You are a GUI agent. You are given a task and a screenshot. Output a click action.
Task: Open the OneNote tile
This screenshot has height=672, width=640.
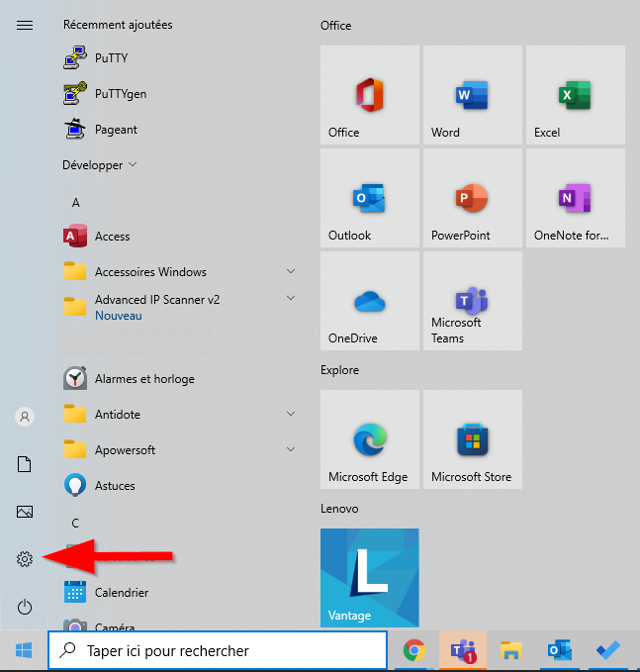(x=576, y=198)
